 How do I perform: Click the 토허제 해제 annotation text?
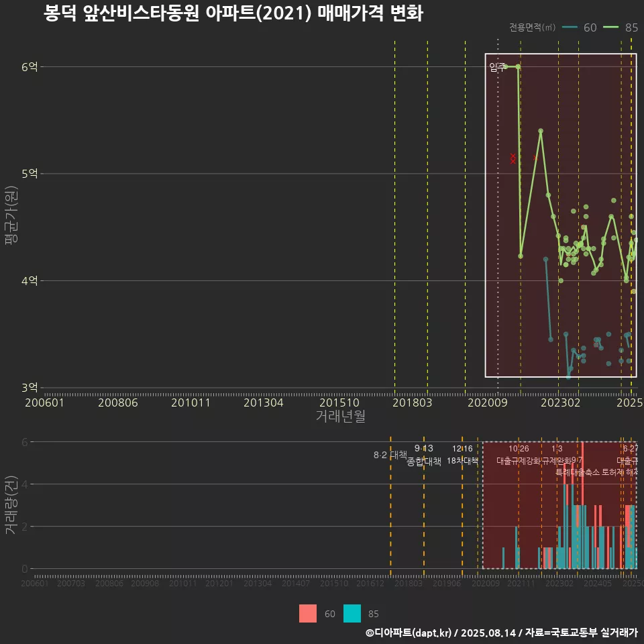(620, 472)
